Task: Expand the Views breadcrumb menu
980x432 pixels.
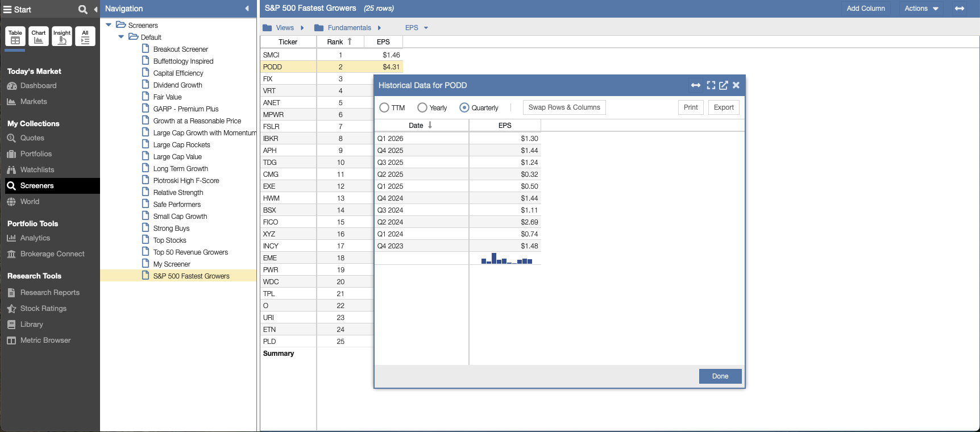Action: click(302, 28)
